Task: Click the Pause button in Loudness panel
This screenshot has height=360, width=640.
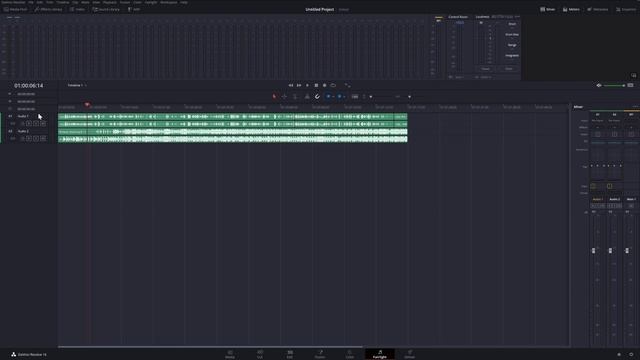Action: pyautogui.click(x=485, y=69)
